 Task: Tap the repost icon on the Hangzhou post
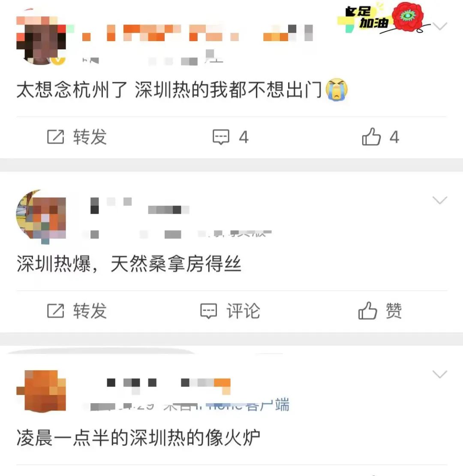[56, 137]
